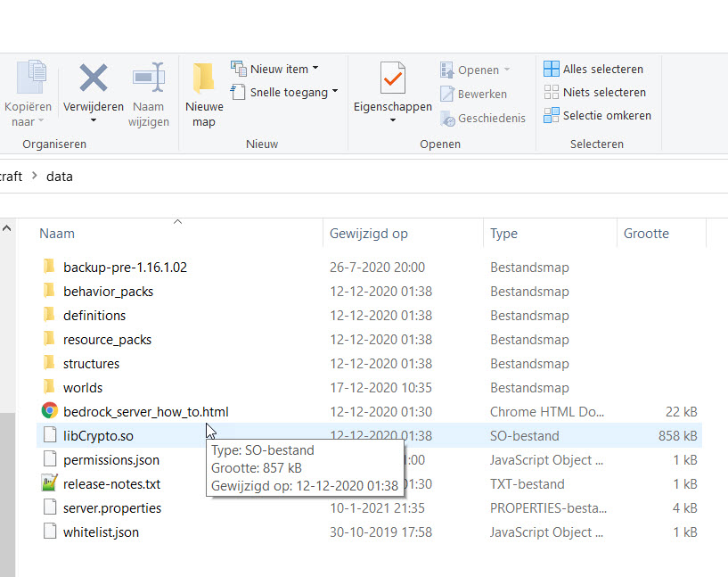The width and height of the screenshot is (728, 577).
Task: Click the Naam wijzigen rename icon
Action: (149, 78)
